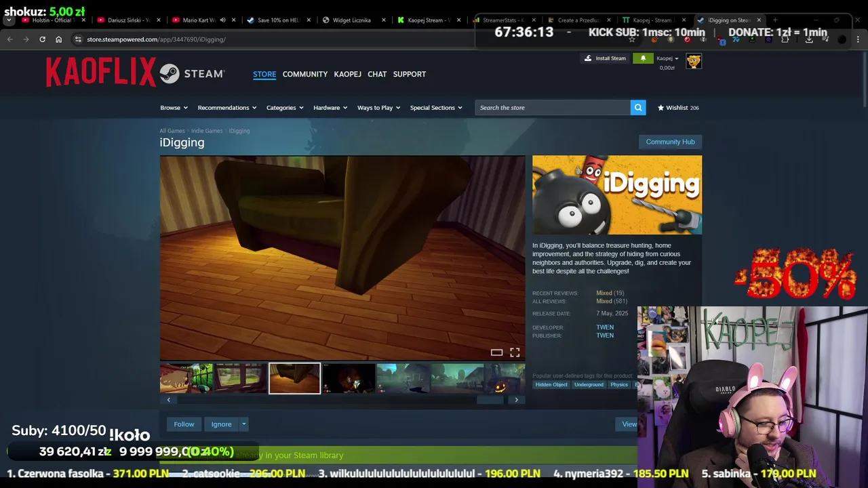This screenshot has height=488, width=868.
Task: Open All Games breadcrumb
Action: click(x=172, y=131)
